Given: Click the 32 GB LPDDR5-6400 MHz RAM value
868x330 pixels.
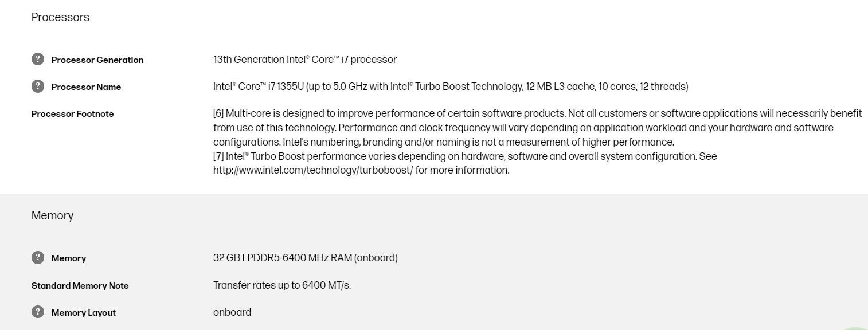Looking at the screenshot, I should [306, 258].
